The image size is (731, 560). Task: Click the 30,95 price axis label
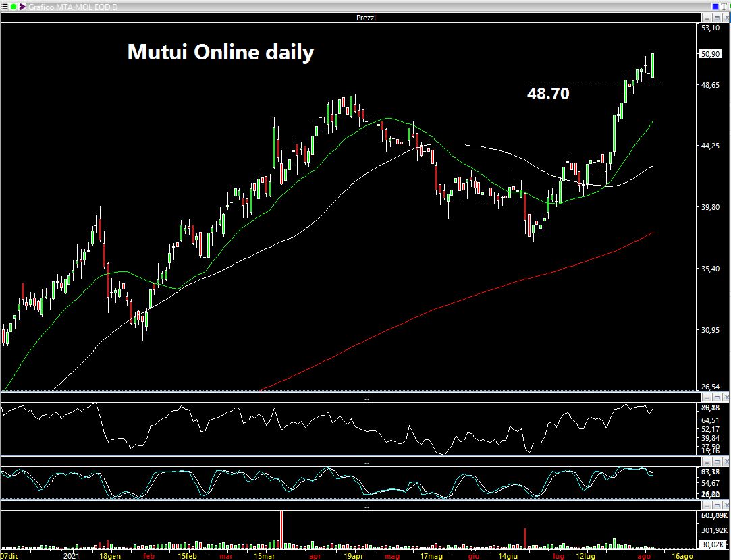(710, 330)
